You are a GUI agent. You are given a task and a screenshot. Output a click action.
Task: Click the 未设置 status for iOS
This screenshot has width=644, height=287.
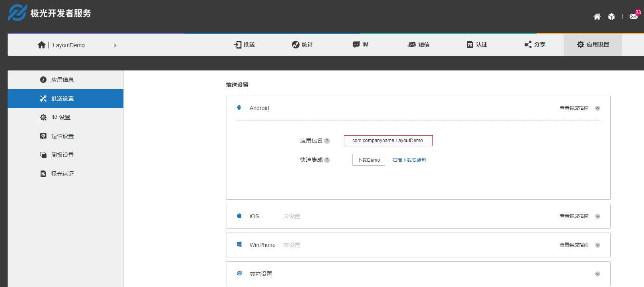point(291,216)
